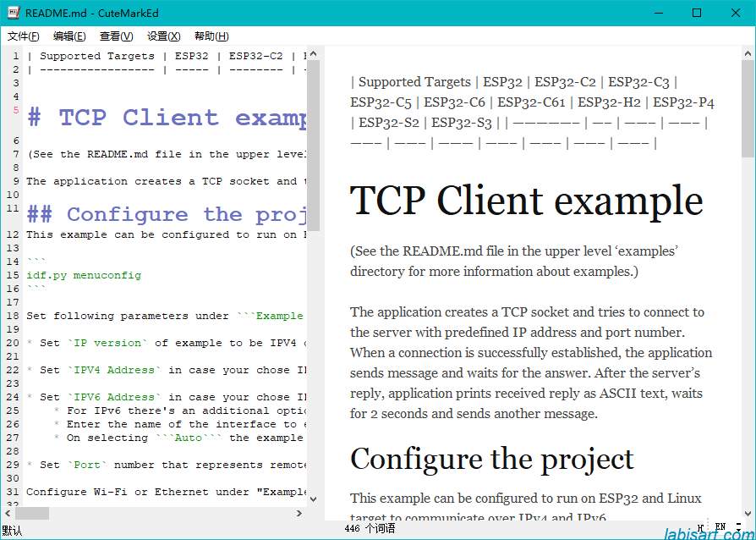The width and height of the screenshot is (756, 540).
Task: Open the 设置(X) menu
Action: [163, 36]
